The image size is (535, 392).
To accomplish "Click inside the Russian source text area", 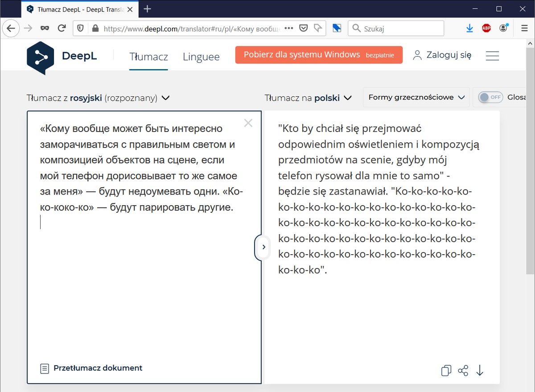I will (x=144, y=247).
